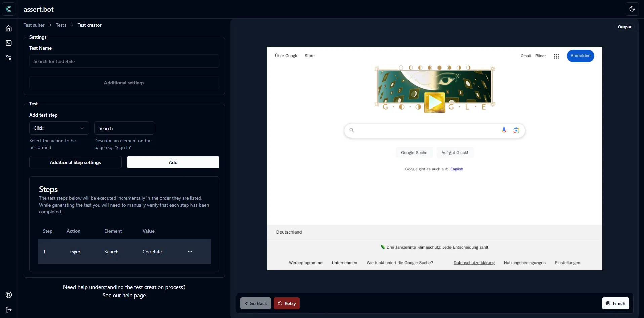Click the Google Lens camera icon
This screenshot has width=644, height=318.
(x=516, y=130)
